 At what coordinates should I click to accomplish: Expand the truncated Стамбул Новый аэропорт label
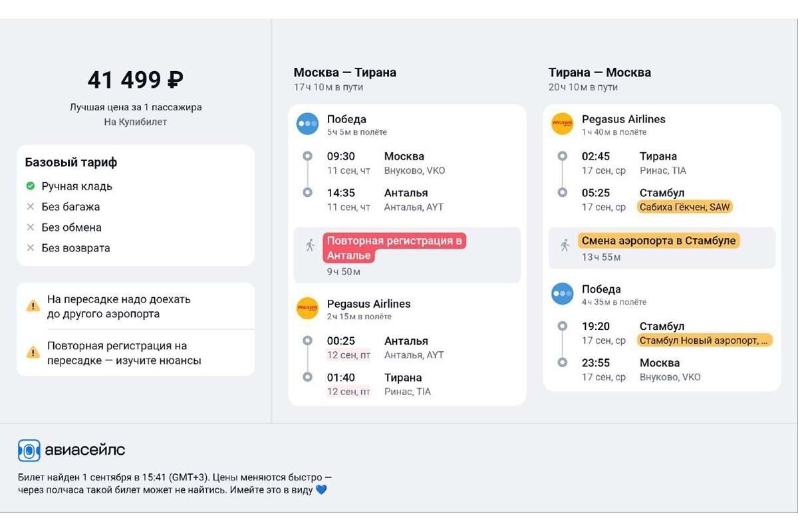704,340
